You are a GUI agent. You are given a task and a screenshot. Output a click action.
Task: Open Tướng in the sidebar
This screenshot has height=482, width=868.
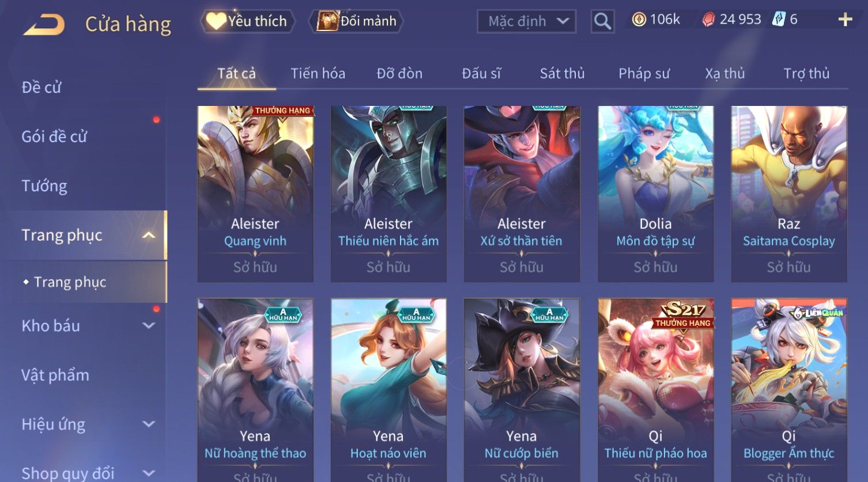pyautogui.click(x=44, y=186)
